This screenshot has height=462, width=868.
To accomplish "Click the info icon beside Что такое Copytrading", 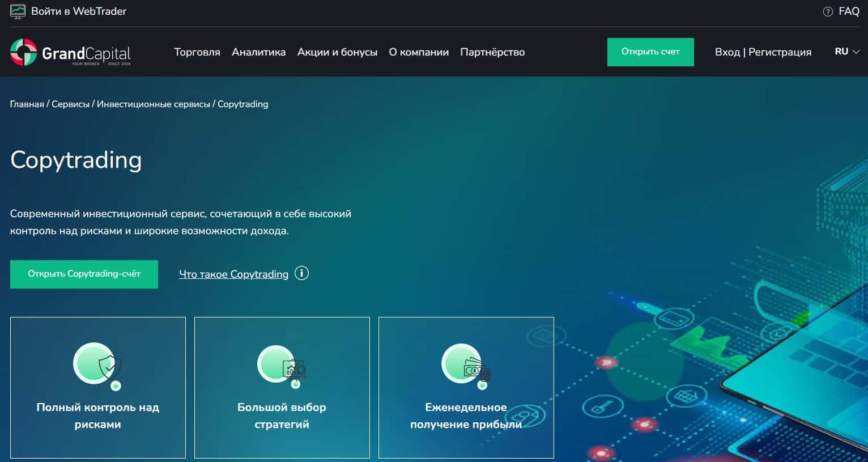I will pyautogui.click(x=302, y=273).
